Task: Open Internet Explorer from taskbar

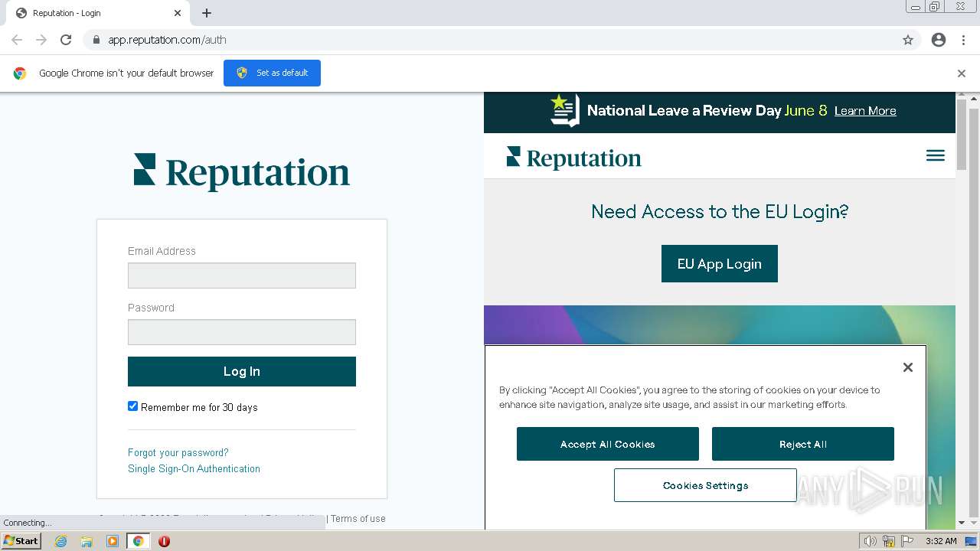Action: tap(60, 541)
